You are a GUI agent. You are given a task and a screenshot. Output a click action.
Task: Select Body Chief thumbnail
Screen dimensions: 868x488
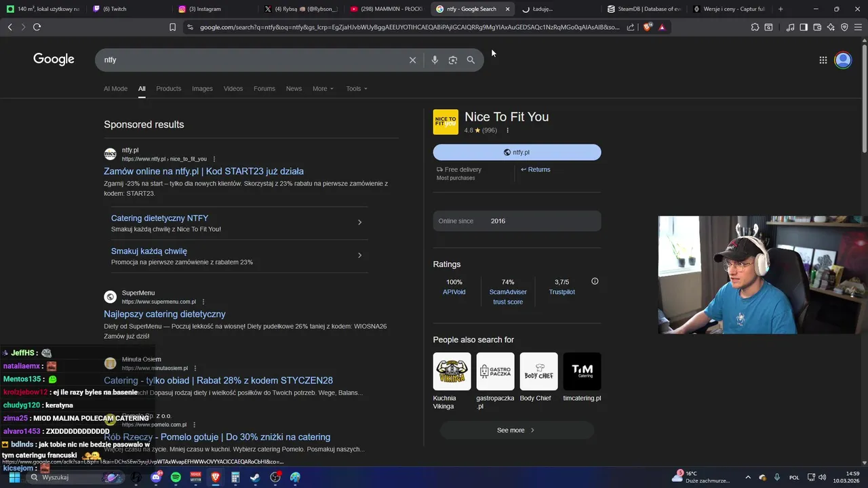pos(538,371)
